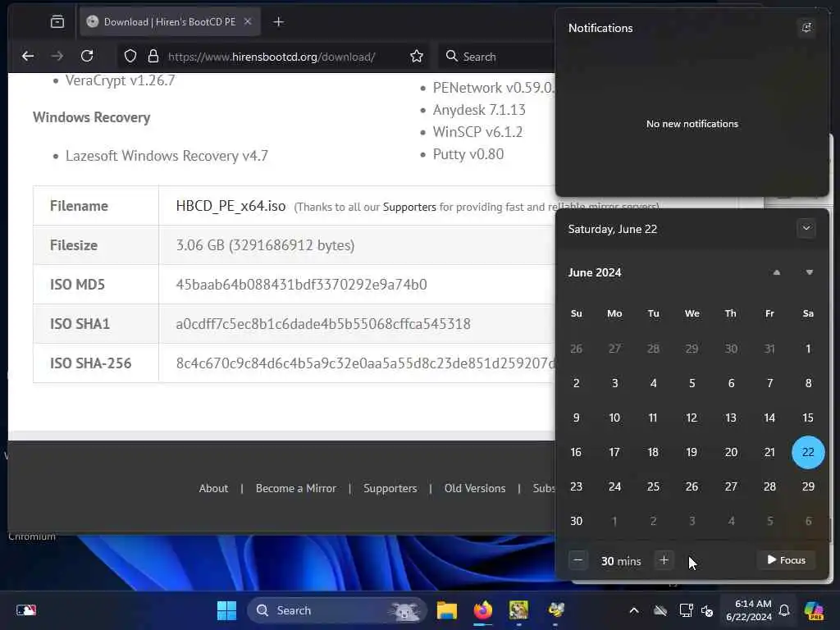This screenshot has height=630, width=840.
Task: Click the Putty v0.80 list item
Action: click(x=468, y=154)
